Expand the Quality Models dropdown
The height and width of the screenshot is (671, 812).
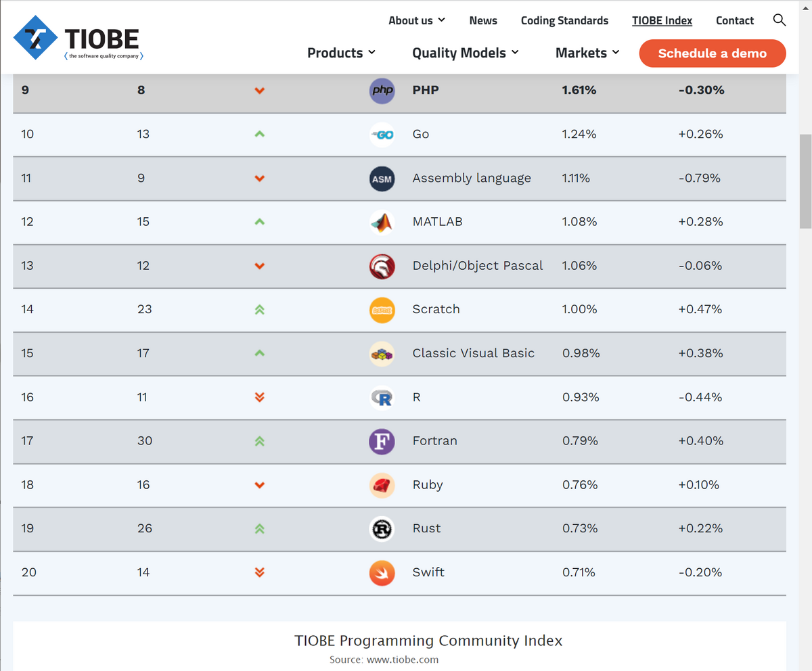(x=465, y=53)
